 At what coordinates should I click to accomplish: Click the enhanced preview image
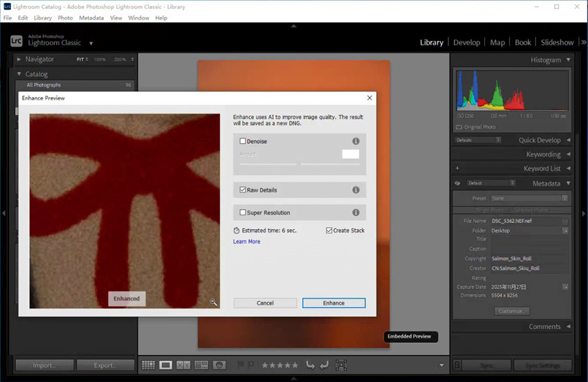click(125, 211)
